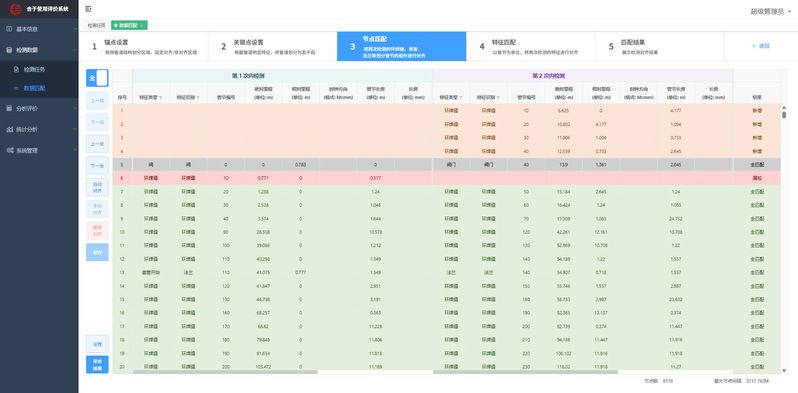The width and height of the screenshot is (798, 393).
Task: Click the 系统管理 share-nodes icon
Action: coord(9,150)
